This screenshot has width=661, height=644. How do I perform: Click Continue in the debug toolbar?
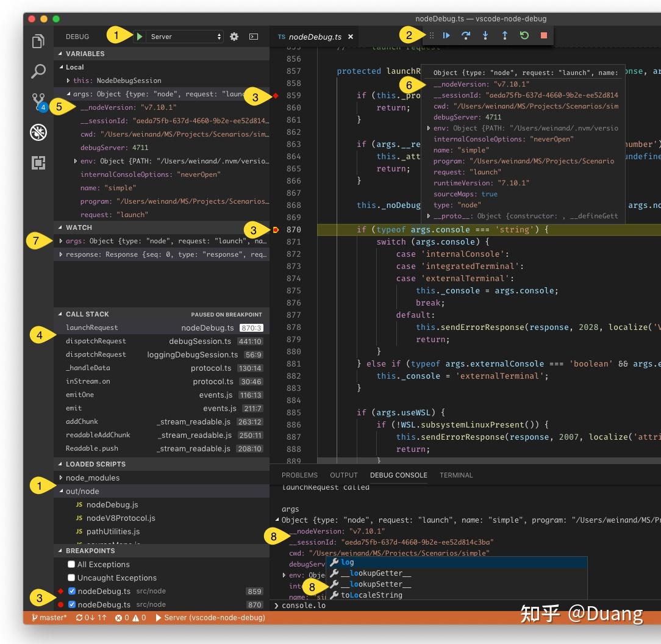[446, 36]
